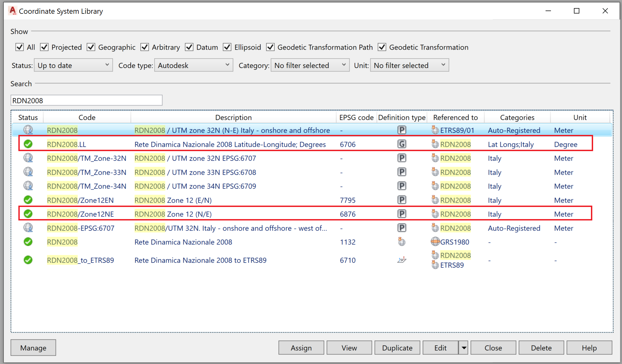Sort by the EPSG code column header
This screenshot has width=622, height=364.
[x=356, y=117]
